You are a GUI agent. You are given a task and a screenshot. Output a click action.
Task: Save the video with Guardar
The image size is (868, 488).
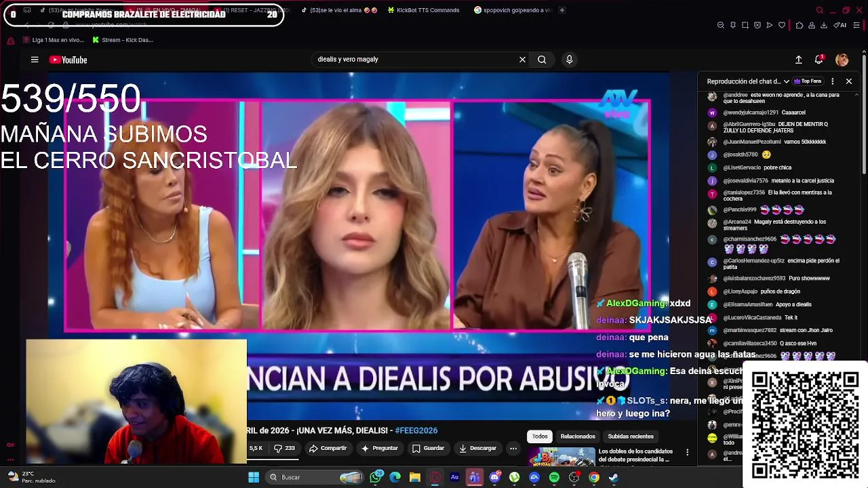pyautogui.click(x=429, y=448)
